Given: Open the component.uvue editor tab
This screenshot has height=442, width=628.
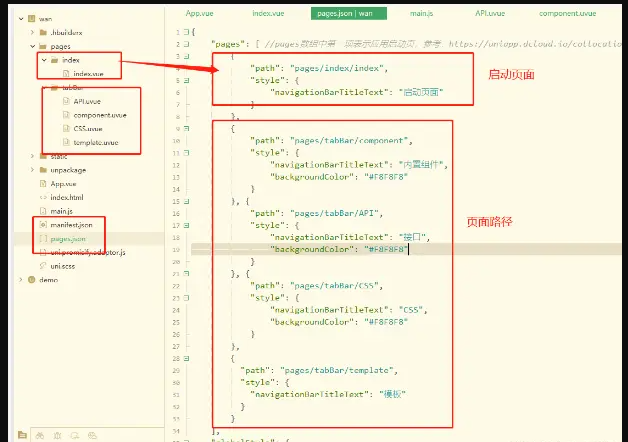Looking at the screenshot, I should coord(568,13).
